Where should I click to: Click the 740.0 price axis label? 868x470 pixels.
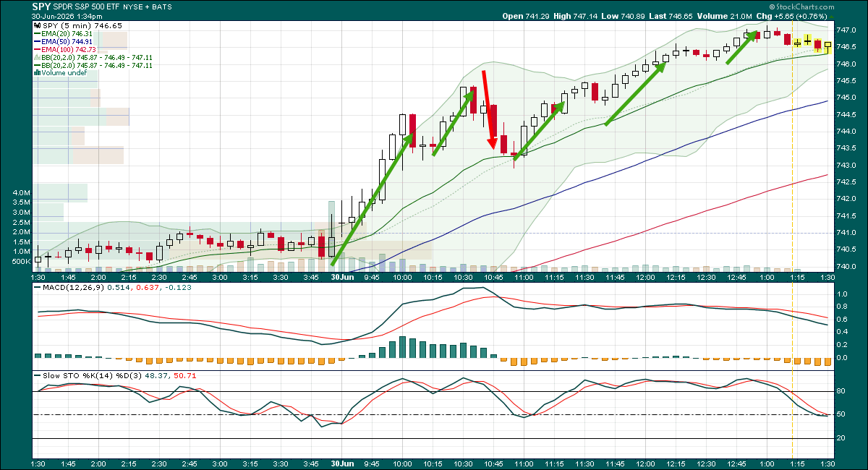[847, 266]
